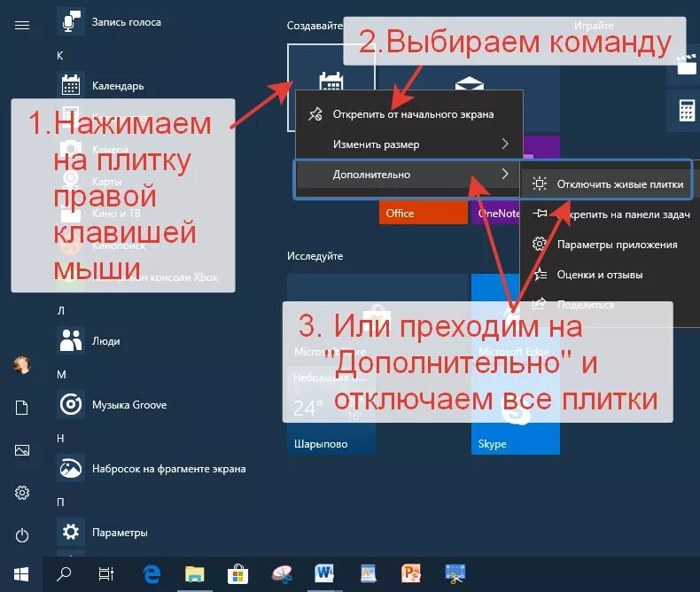This screenshot has width=700, height=592.
Task: Open Набросок на фрагменте экрана icon
Action: point(71,468)
